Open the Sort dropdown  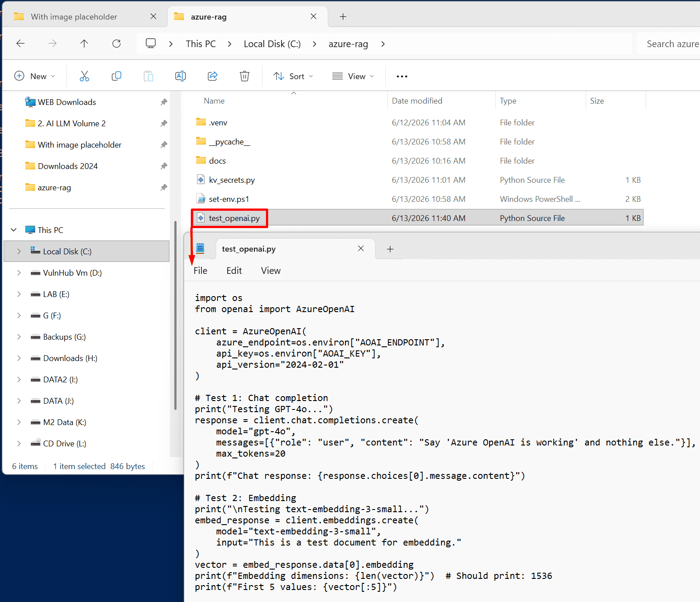click(293, 76)
